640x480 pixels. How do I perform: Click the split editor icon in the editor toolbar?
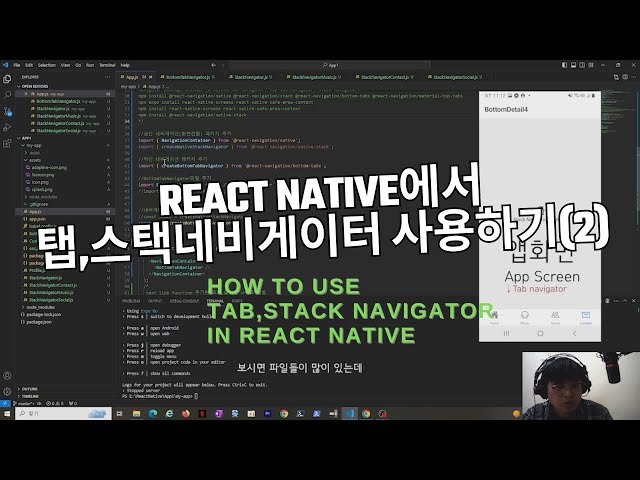coord(625,77)
